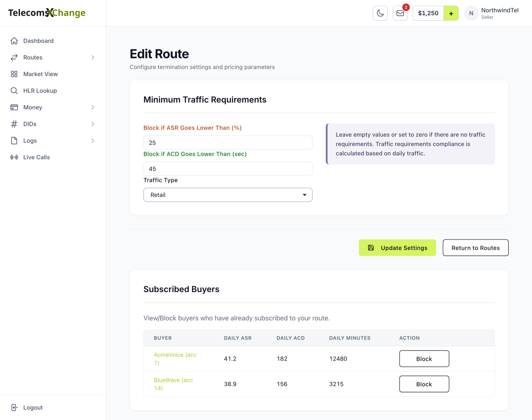The image size is (532, 420).
Task: Open Market View menu item
Action: [x=41, y=74]
